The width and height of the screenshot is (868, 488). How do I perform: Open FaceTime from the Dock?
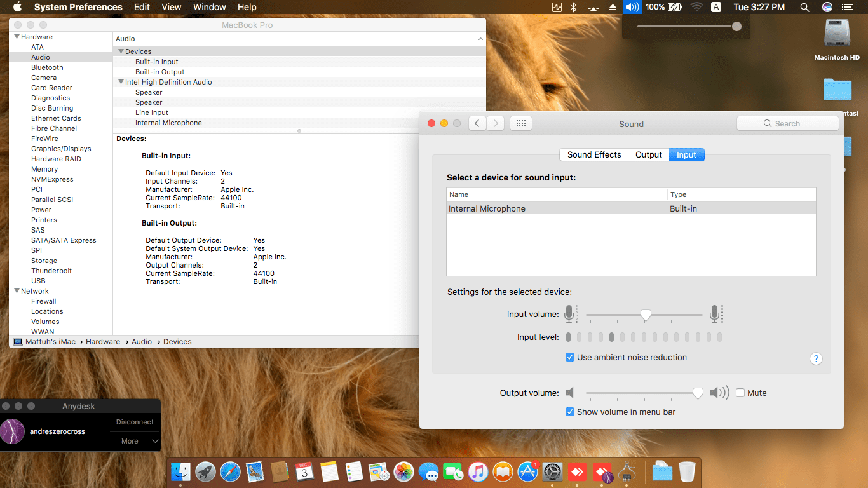[x=453, y=471]
